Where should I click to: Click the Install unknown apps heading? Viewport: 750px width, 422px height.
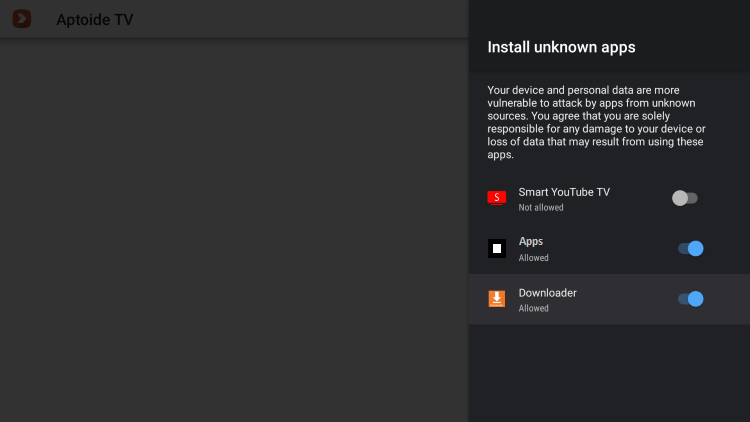561,47
